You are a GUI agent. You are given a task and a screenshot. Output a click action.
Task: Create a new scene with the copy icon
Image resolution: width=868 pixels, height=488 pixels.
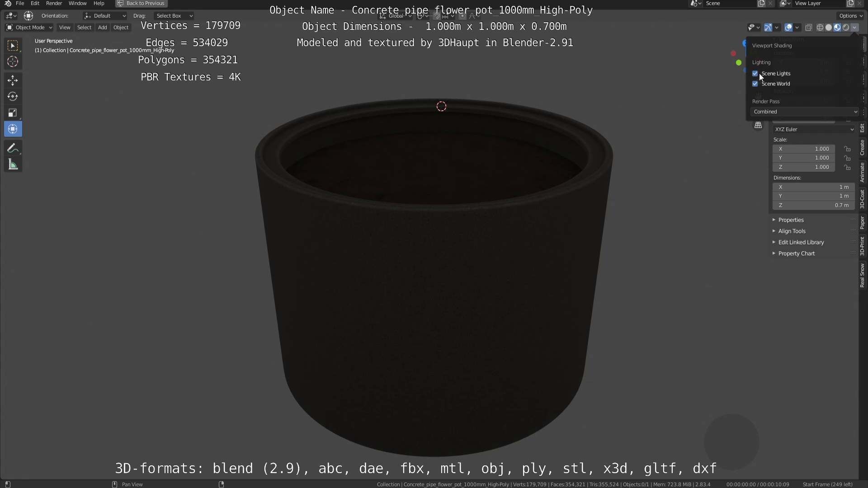pyautogui.click(x=761, y=4)
